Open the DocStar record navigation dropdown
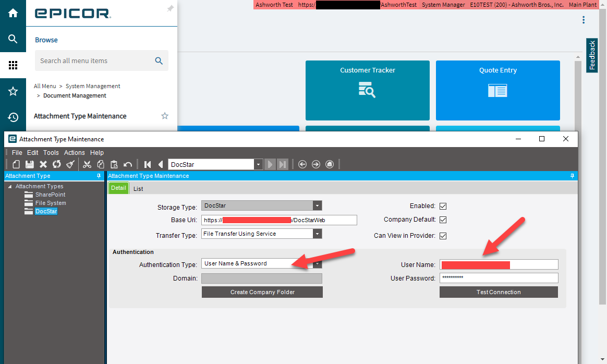 tap(258, 165)
